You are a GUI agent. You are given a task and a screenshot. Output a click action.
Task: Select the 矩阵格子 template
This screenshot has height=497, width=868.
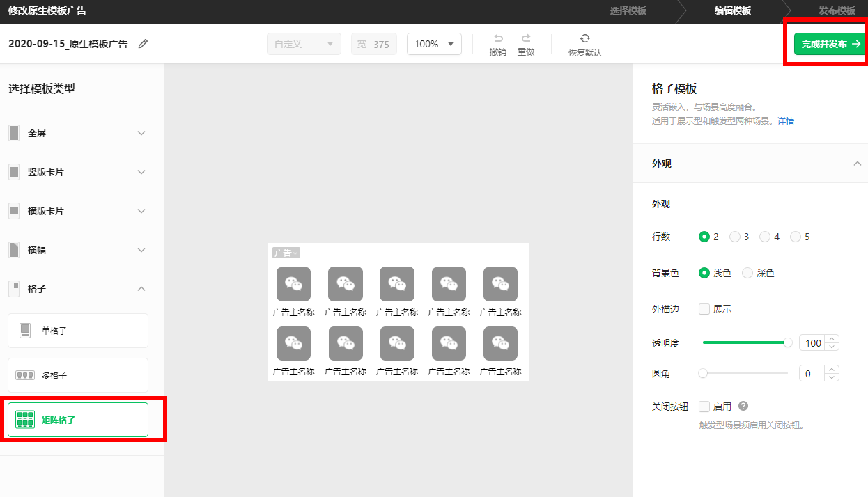(78, 420)
